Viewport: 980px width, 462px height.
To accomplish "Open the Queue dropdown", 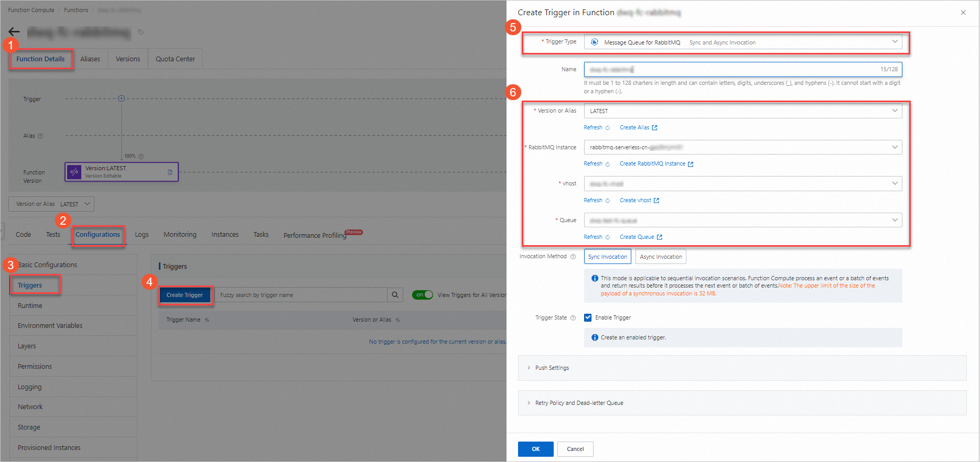I will click(x=743, y=220).
